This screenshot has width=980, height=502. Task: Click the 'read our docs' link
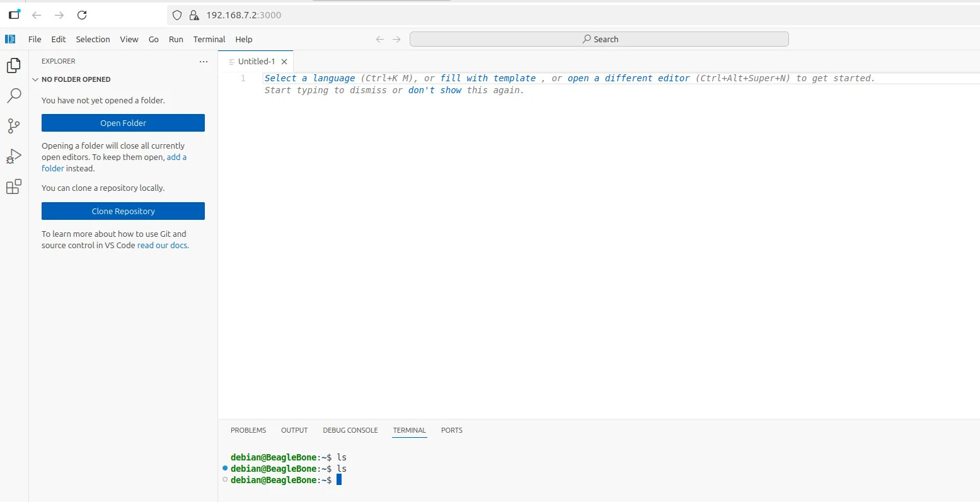pos(162,246)
